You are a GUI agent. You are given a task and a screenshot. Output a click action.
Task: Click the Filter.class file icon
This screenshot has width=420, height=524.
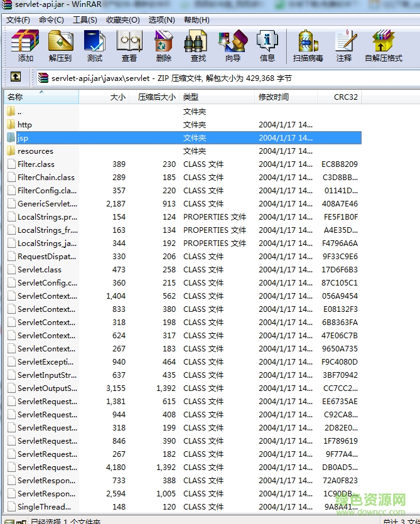click(x=12, y=164)
